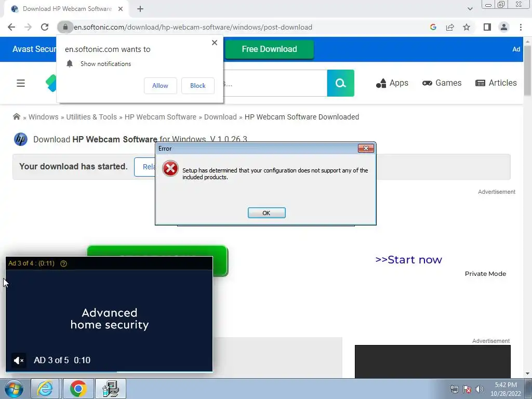Click the taskbar clock showing 5:42 PM

pos(506,389)
